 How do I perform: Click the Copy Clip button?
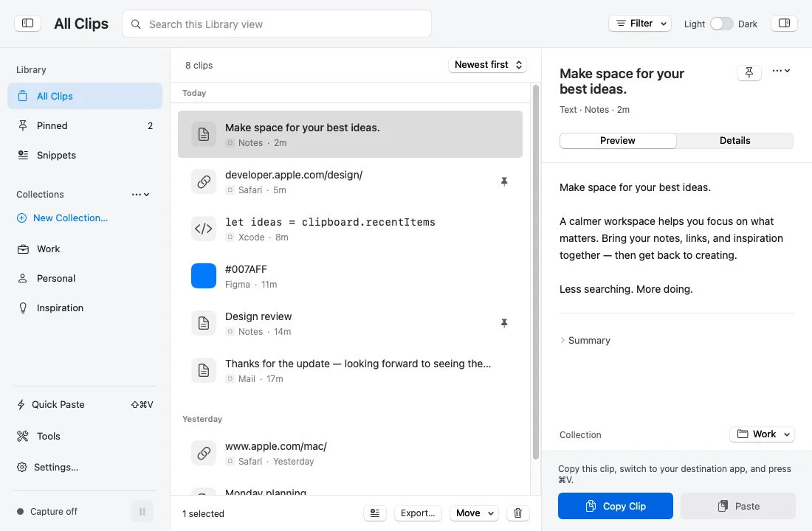coord(615,506)
